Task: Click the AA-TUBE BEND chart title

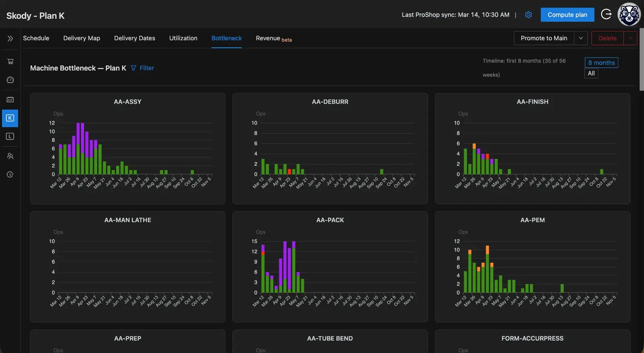Action: point(330,339)
